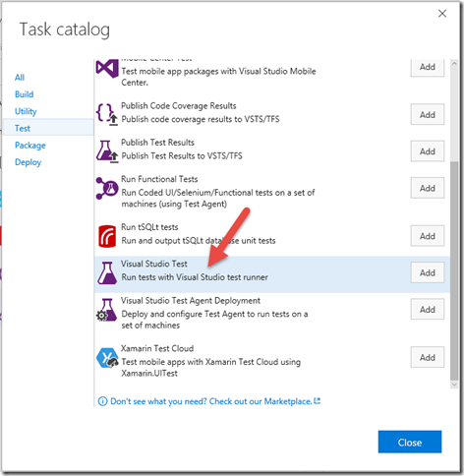Image resolution: width=464 pixels, height=476 pixels.
Task: Select the 'Run Functional Tests' title
Action: click(159, 179)
